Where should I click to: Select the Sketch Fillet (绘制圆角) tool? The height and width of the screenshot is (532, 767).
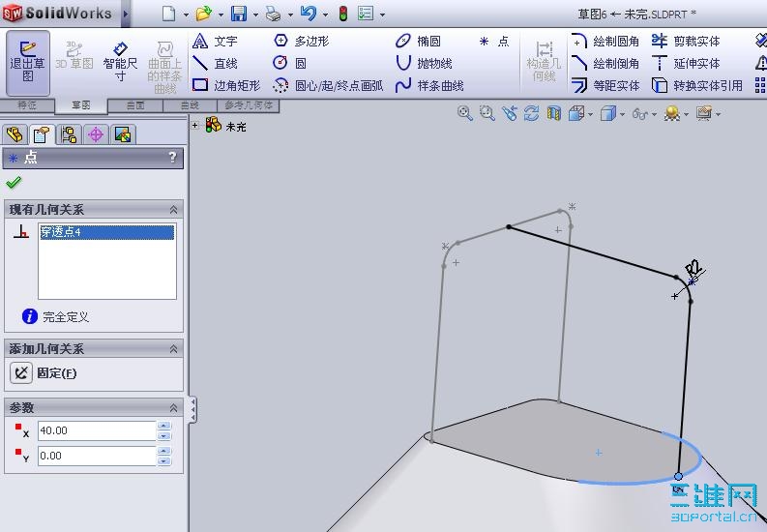tap(605, 41)
